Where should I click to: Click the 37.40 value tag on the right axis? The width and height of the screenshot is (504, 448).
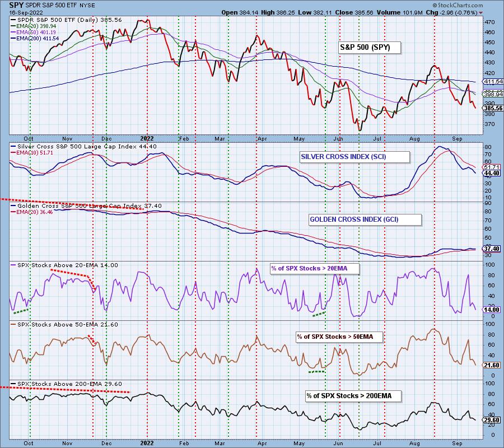point(492,249)
